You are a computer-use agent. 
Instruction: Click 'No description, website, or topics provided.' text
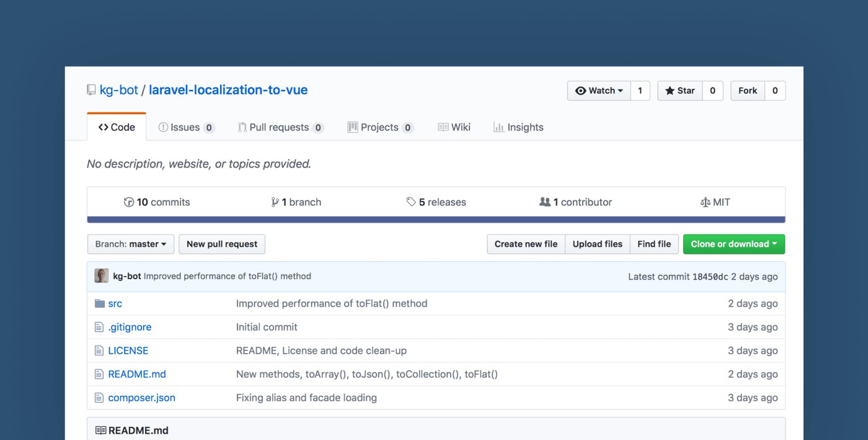tap(199, 164)
